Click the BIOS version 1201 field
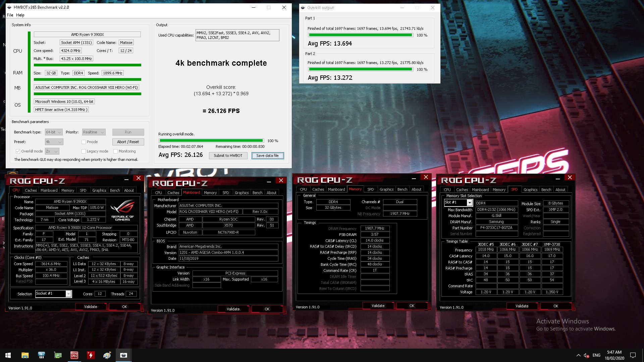The image size is (644, 362). click(228, 253)
